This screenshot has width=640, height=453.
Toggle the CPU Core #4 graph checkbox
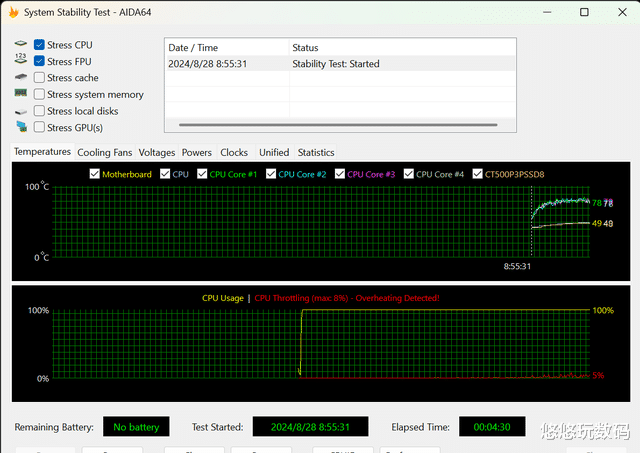tap(409, 174)
